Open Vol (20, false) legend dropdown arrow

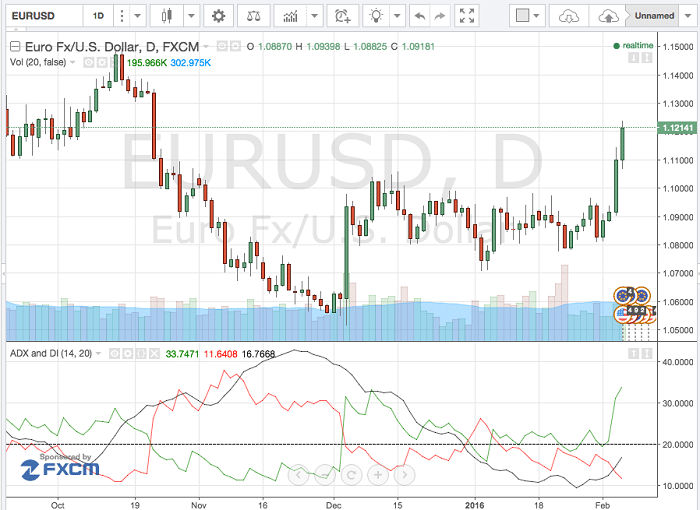tap(73, 63)
